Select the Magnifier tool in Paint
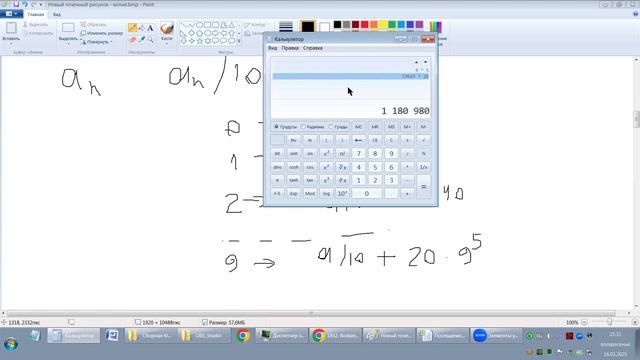The width and height of the screenshot is (640, 360). (150, 40)
